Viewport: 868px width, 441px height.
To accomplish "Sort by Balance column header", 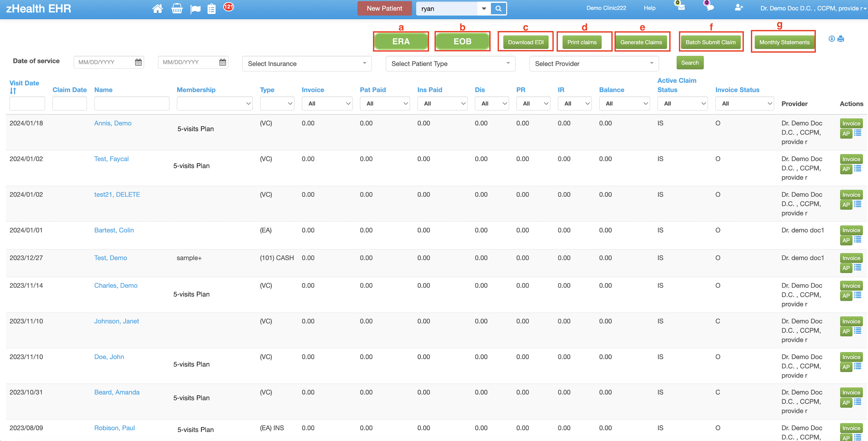I will pos(612,90).
